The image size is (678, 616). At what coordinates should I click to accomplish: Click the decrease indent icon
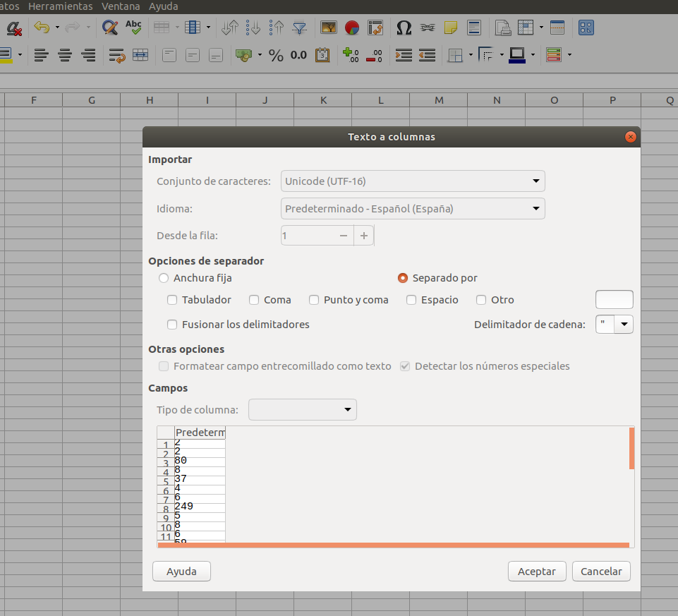click(x=428, y=55)
